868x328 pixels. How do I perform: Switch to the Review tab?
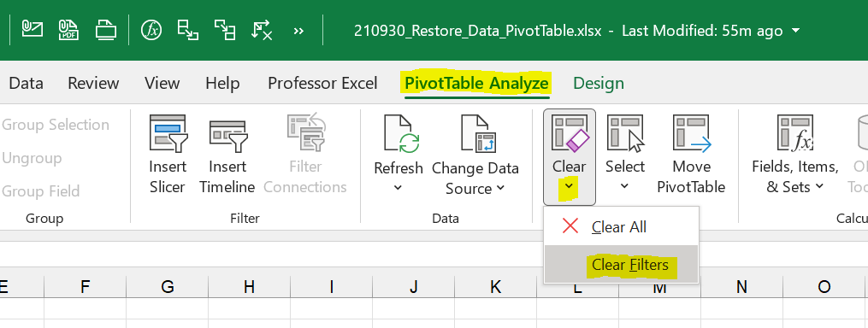[x=93, y=84]
